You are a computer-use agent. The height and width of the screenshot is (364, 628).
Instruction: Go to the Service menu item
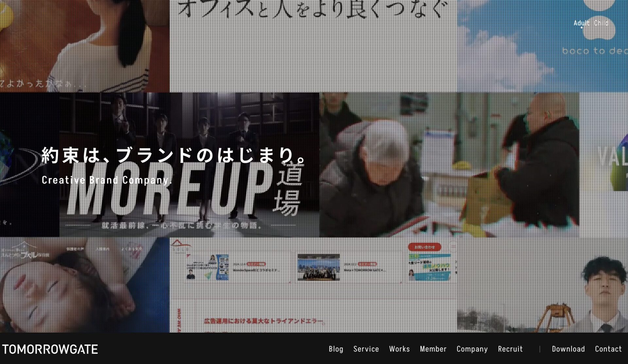[366, 349]
